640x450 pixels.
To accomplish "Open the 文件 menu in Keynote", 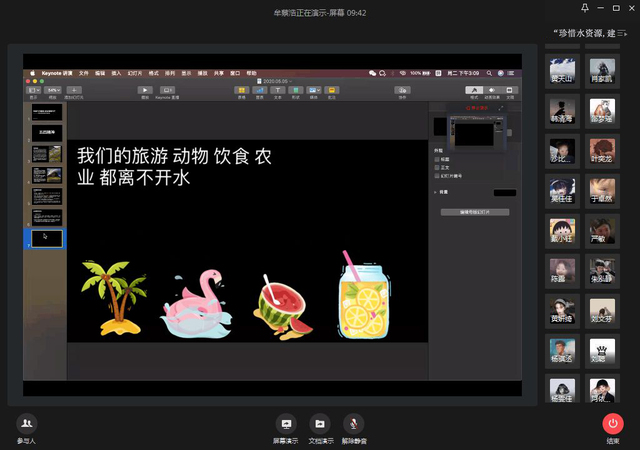I will coord(84,73).
